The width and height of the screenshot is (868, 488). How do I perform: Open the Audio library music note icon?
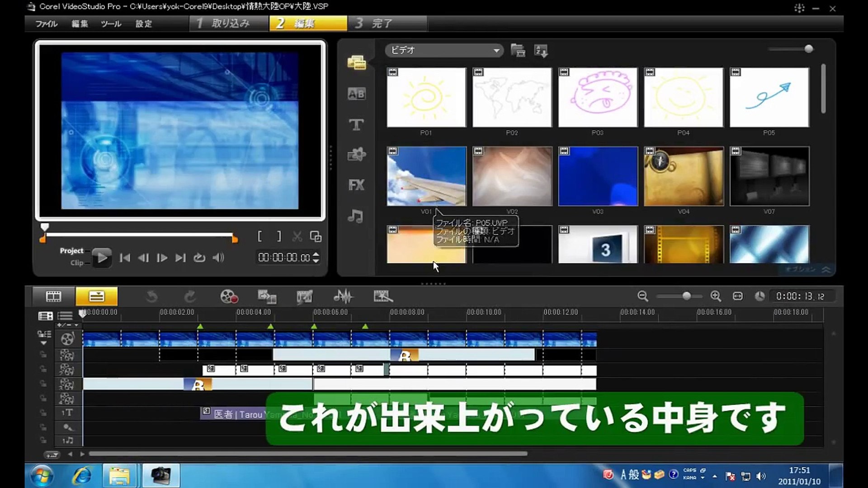pyautogui.click(x=355, y=216)
